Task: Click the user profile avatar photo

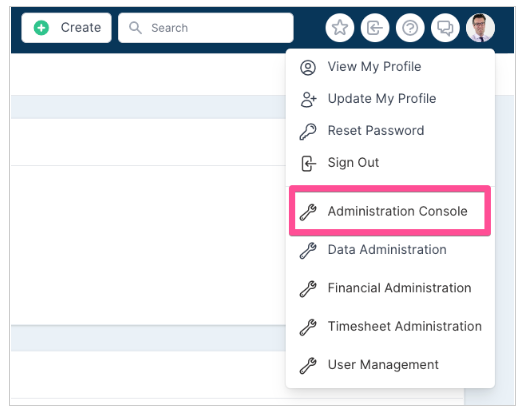Action: click(x=480, y=28)
